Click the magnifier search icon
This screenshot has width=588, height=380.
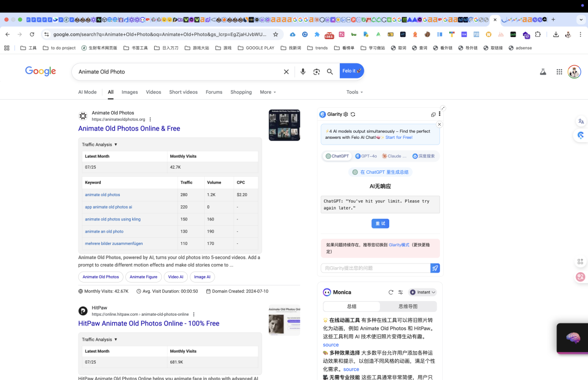(329, 72)
